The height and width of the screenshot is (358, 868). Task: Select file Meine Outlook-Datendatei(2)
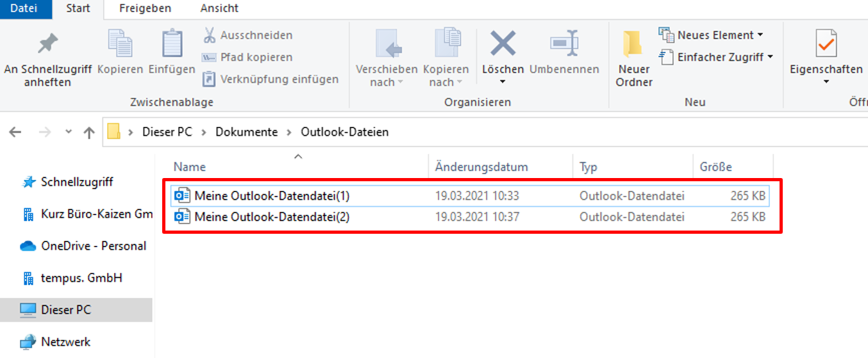point(470,217)
